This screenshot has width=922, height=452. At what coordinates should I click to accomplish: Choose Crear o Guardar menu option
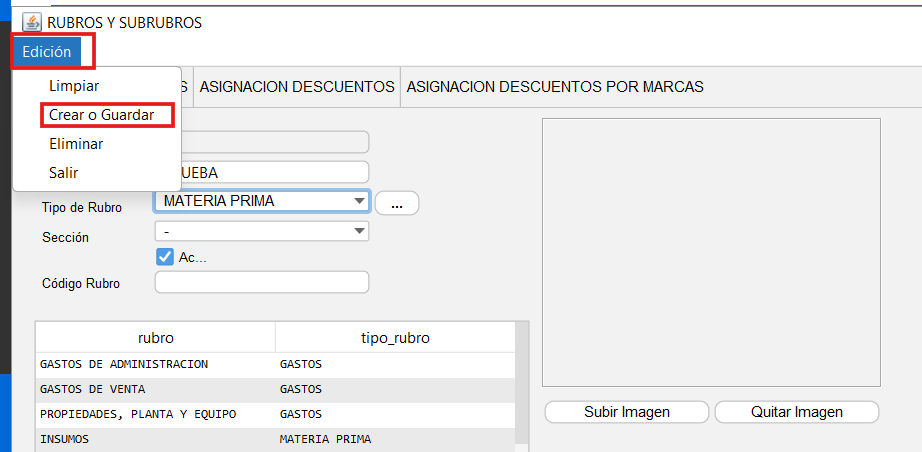point(101,115)
